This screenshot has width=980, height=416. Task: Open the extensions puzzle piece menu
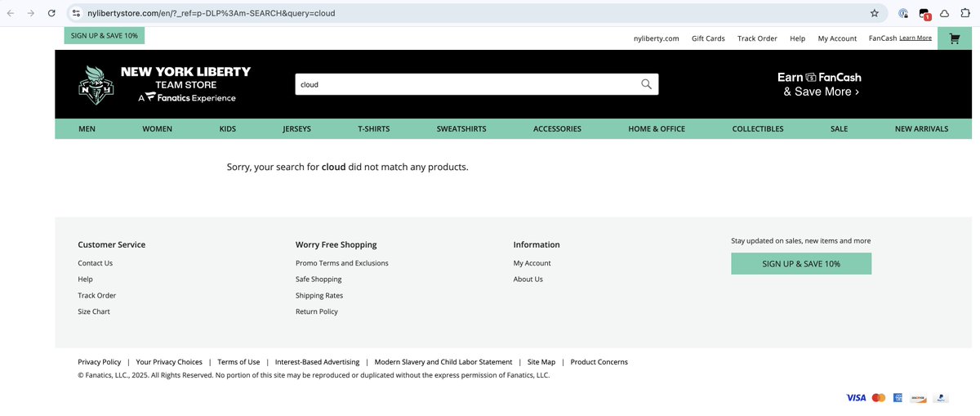click(965, 13)
